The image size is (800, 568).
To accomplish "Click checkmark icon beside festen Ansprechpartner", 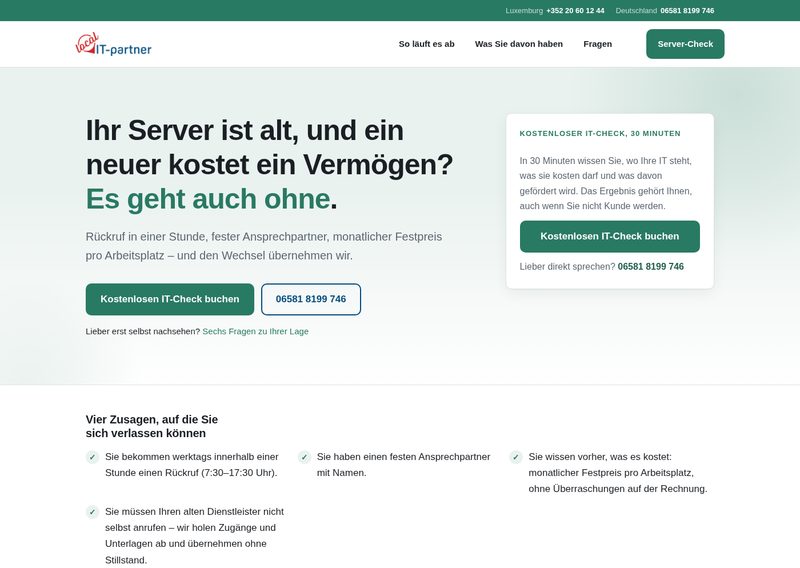I will tap(304, 457).
